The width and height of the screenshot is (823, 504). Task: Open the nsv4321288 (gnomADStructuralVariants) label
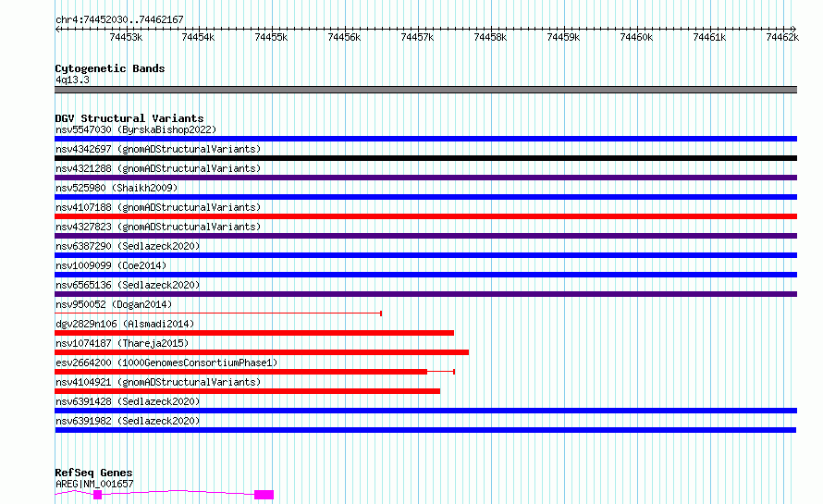pos(158,168)
